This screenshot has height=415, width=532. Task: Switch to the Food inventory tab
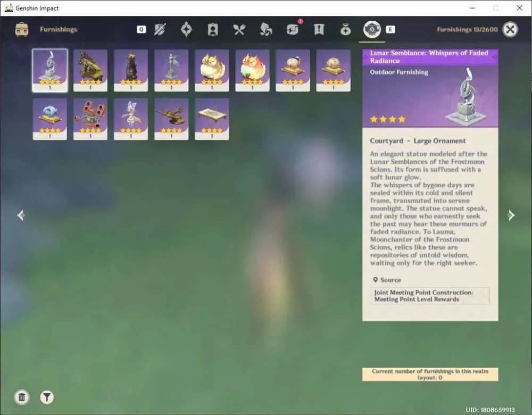tap(239, 29)
